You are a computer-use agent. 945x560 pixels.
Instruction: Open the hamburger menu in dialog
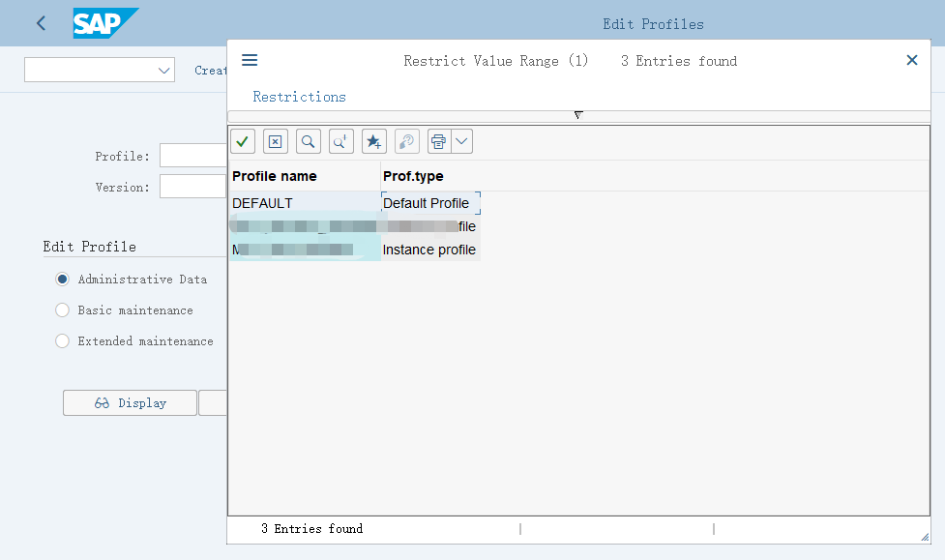[250, 60]
